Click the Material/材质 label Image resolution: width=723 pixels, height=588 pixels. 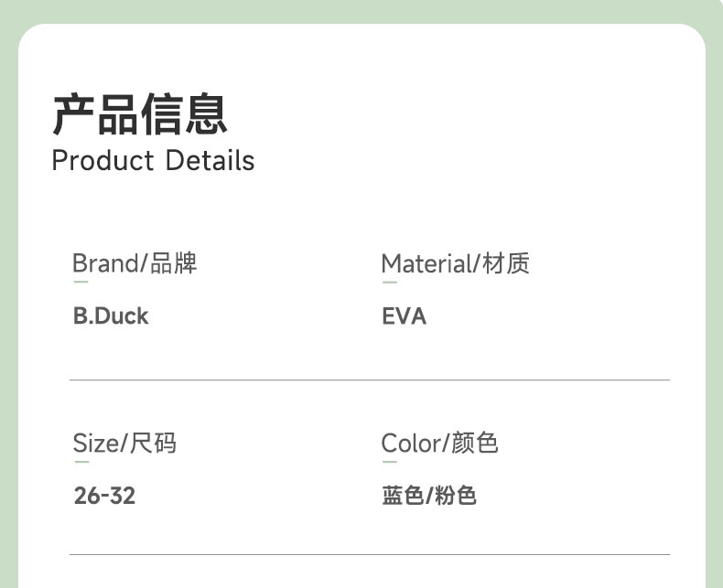pos(455,264)
